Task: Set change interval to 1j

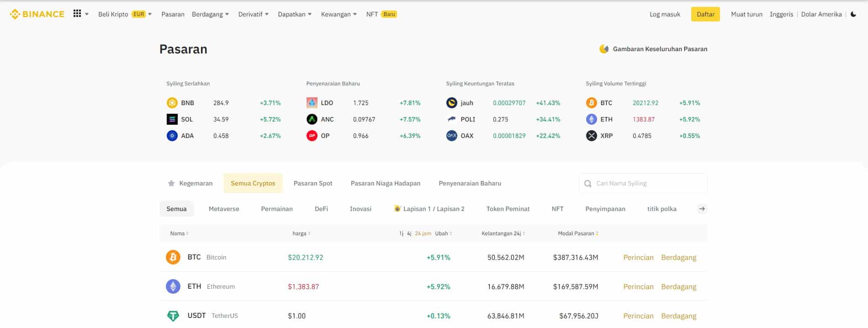Action: pos(401,233)
